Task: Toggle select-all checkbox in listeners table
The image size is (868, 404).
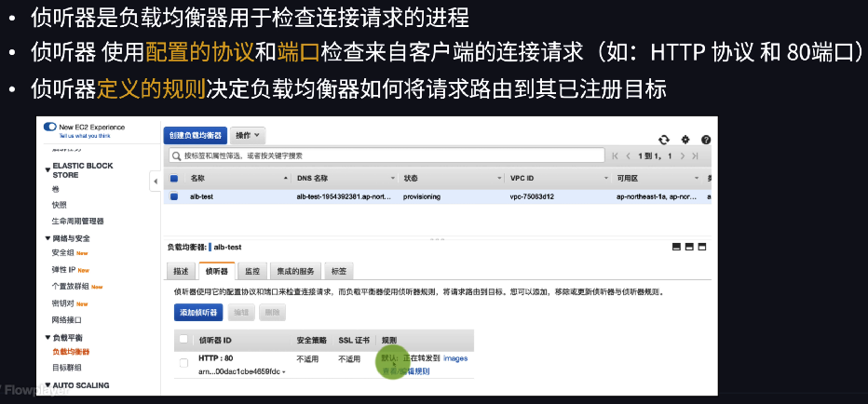Action: coord(183,339)
